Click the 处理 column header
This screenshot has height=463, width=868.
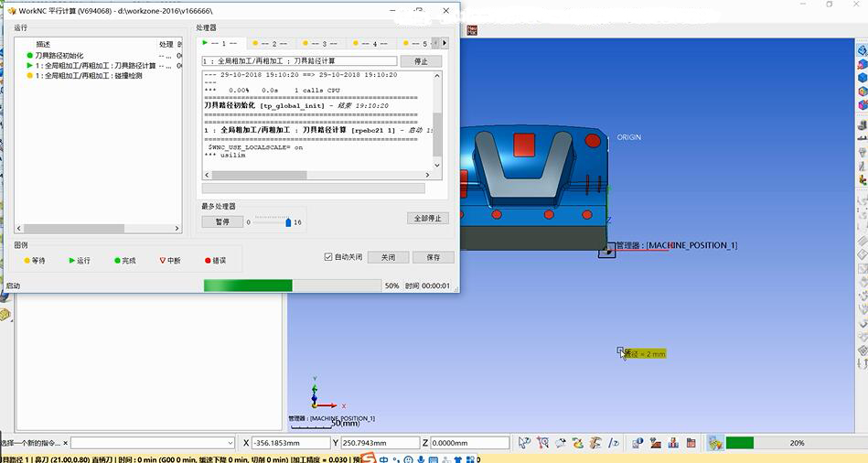click(x=166, y=44)
